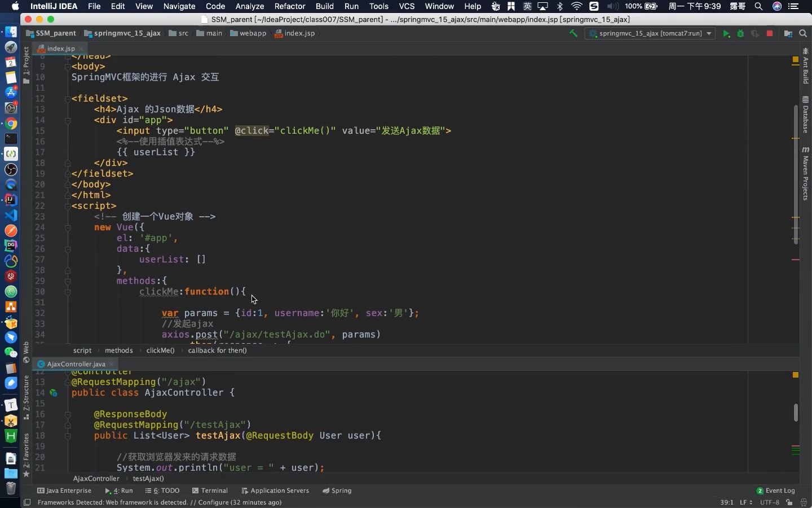The height and width of the screenshot is (508, 812).
Task: Open the Project Structure dialog icon
Action: pos(788,34)
